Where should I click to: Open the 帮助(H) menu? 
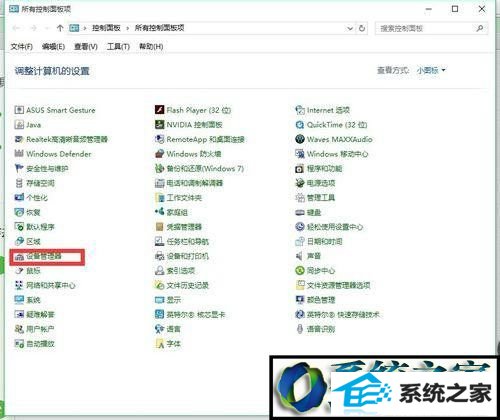151,47
